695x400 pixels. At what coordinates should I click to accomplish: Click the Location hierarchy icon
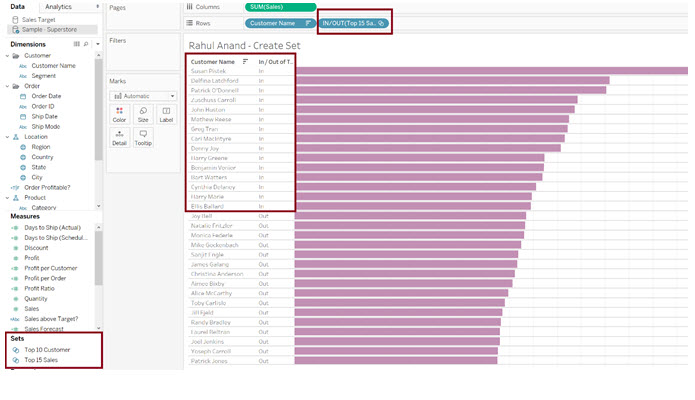point(16,137)
